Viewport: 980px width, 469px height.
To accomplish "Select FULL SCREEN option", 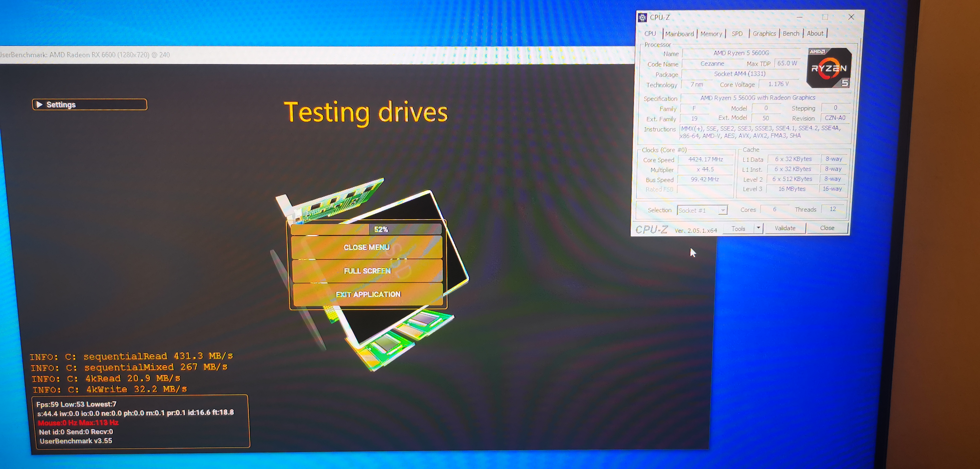I will click(367, 271).
